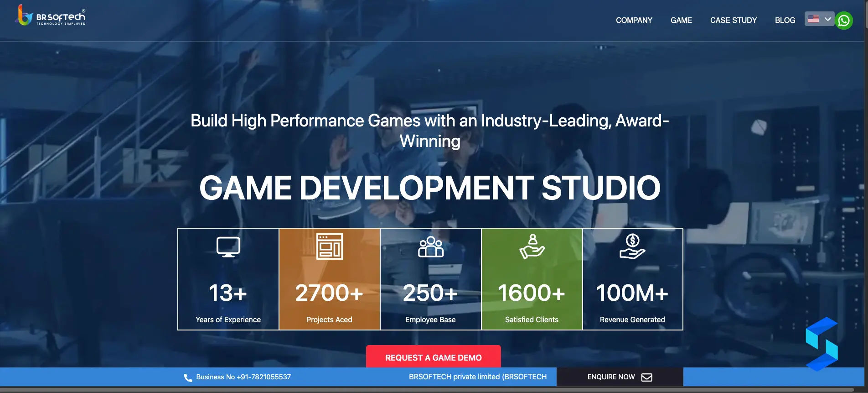This screenshot has height=393, width=868.
Task: Click the '2700+' projects counter
Action: pos(329,293)
